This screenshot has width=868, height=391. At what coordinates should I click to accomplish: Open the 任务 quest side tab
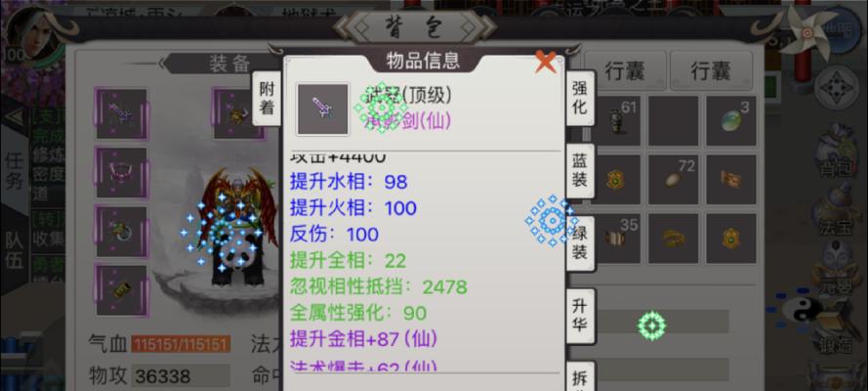pyautogui.click(x=15, y=171)
